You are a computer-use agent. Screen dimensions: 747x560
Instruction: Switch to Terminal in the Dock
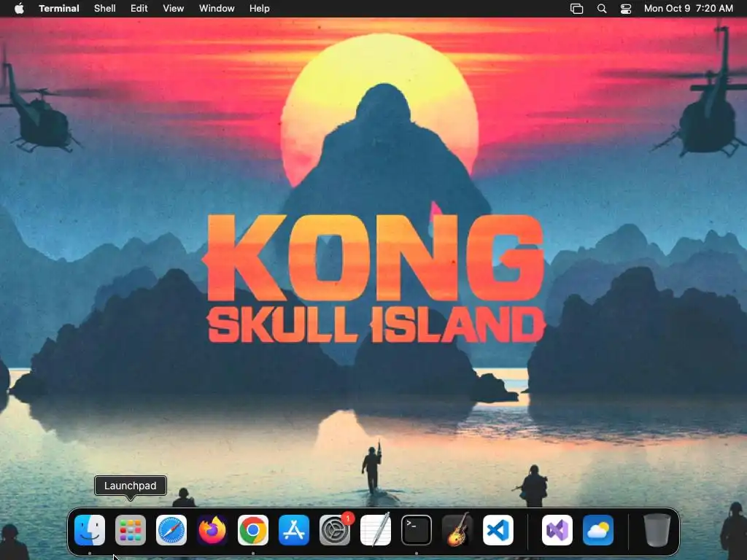417,529
